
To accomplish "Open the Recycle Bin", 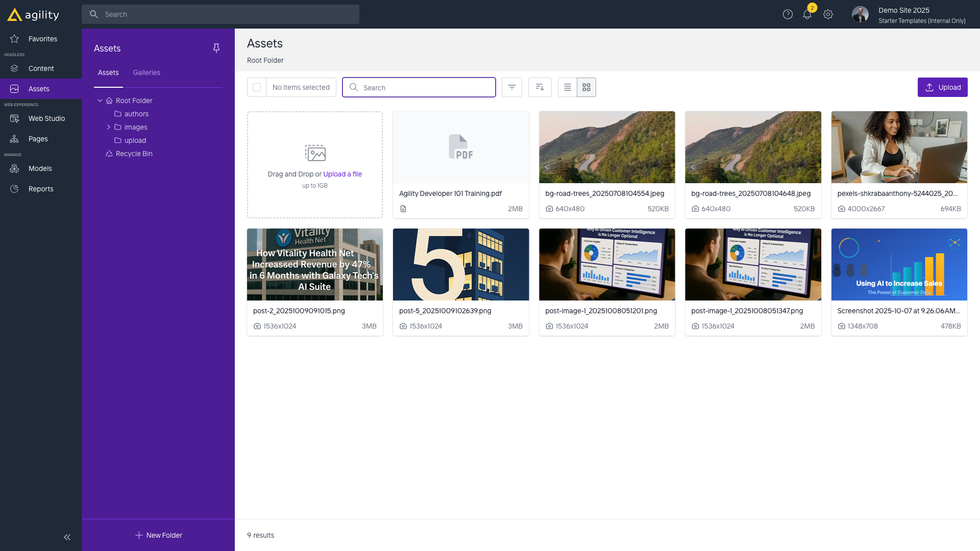I will click(134, 154).
